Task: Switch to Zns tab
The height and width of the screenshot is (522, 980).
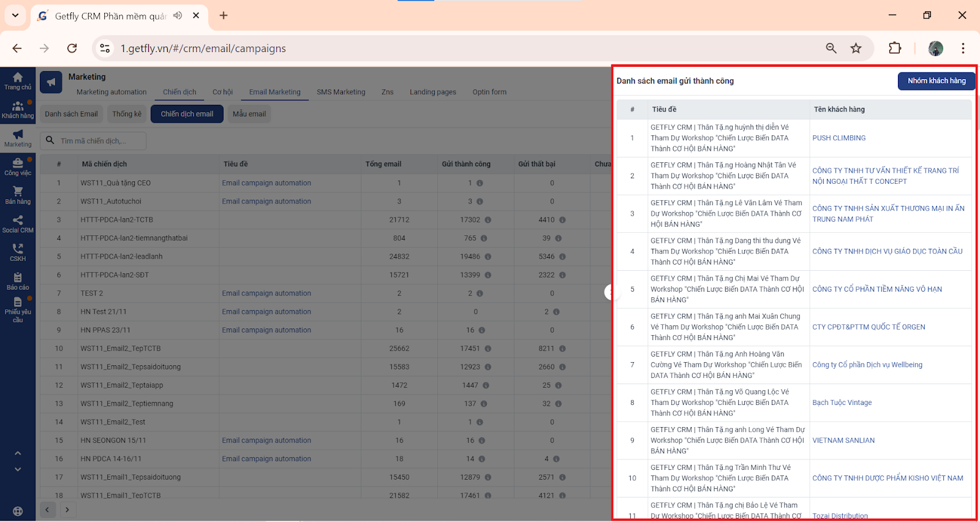Action: 388,92
